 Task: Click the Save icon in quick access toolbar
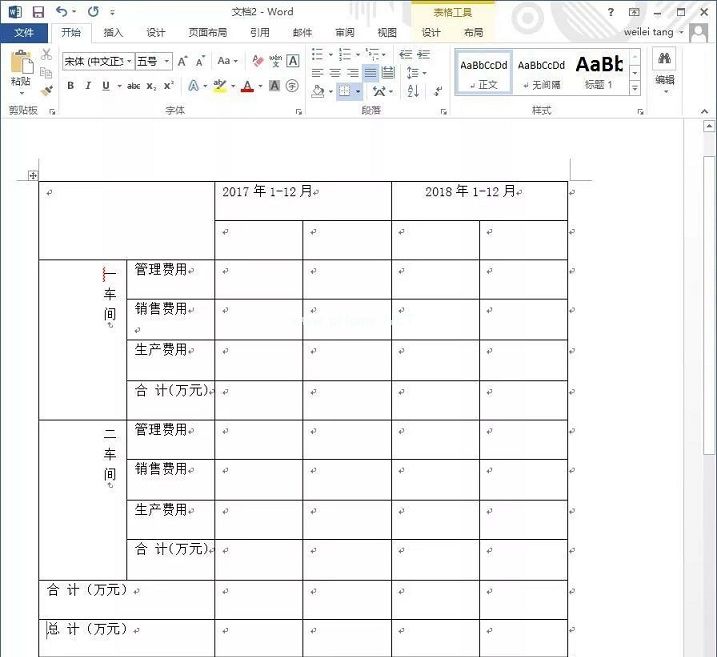coord(38,11)
